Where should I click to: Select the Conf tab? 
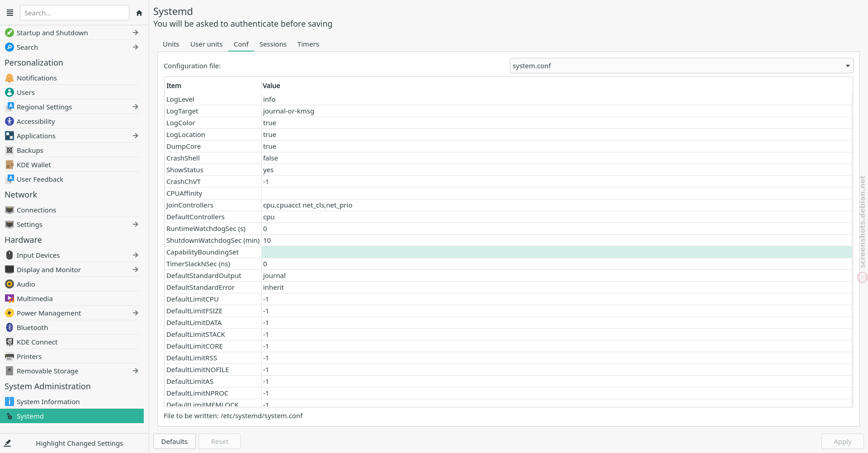pyautogui.click(x=241, y=44)
